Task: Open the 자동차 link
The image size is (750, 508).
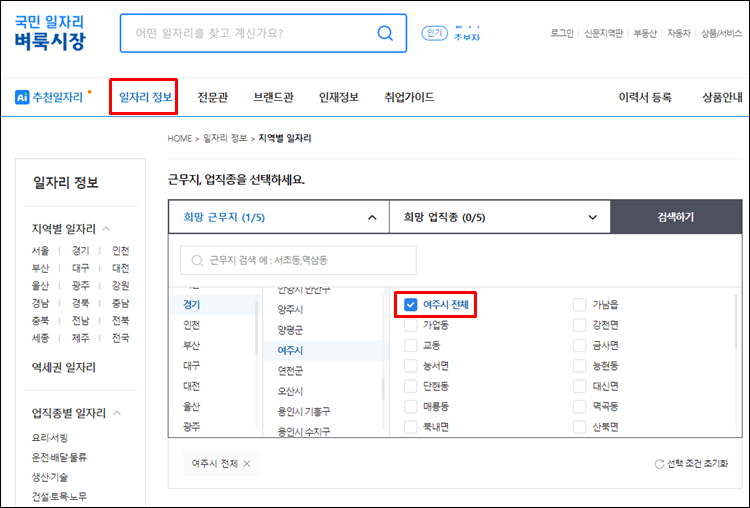Action: click(x=679, y=33)
